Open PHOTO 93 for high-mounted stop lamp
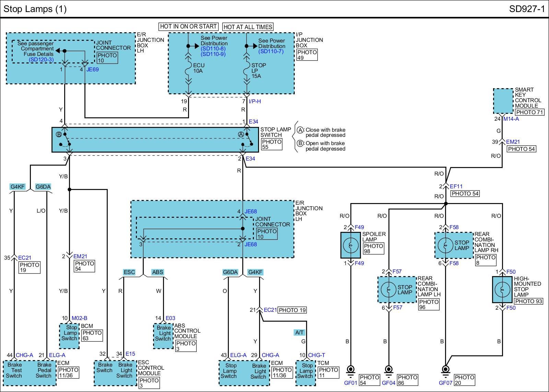549x392 pixels. (528, 301)
